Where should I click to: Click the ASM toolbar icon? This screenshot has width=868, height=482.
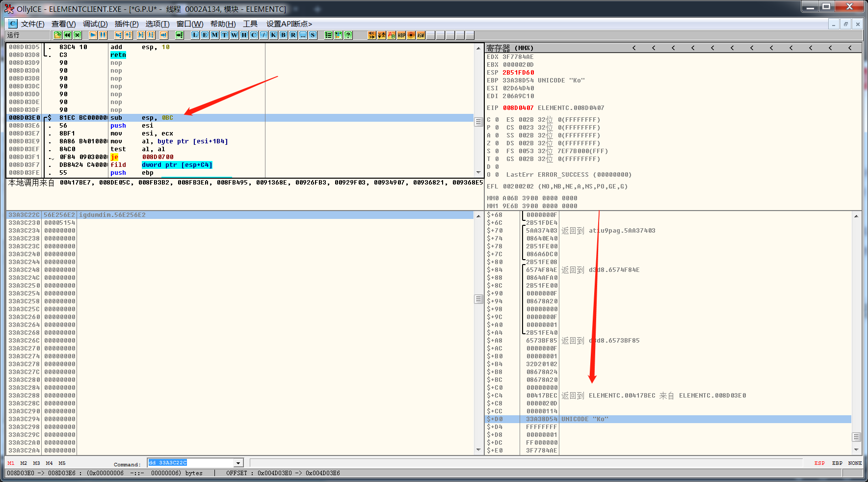coord(421,35)
